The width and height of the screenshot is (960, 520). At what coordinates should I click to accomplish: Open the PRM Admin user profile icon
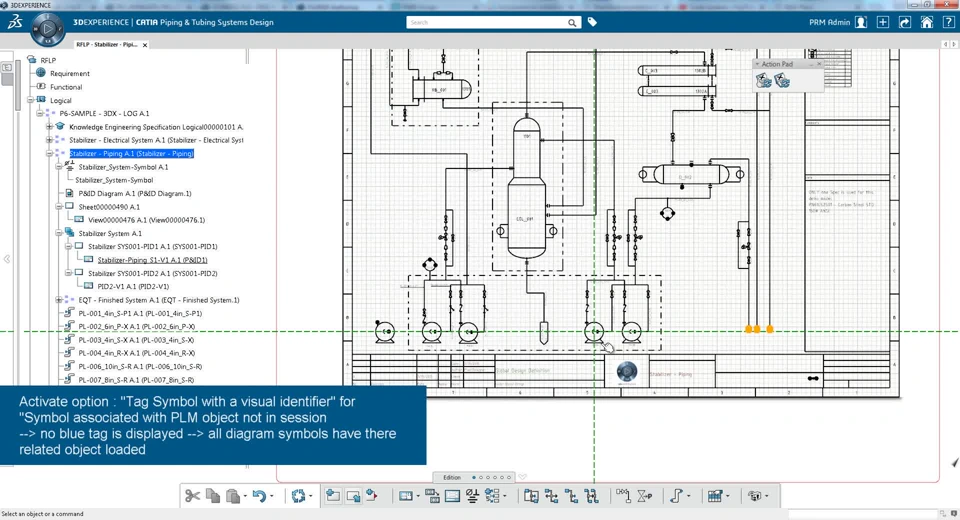point(861,22)
